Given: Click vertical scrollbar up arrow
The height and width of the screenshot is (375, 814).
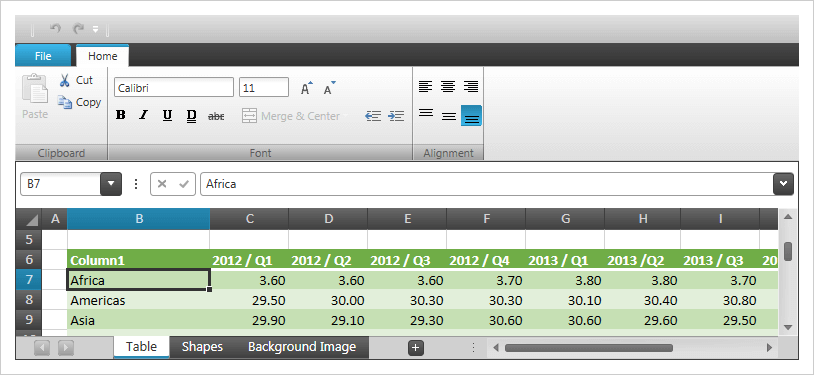Looking at the screenshot, I should (x=788, y=217).
